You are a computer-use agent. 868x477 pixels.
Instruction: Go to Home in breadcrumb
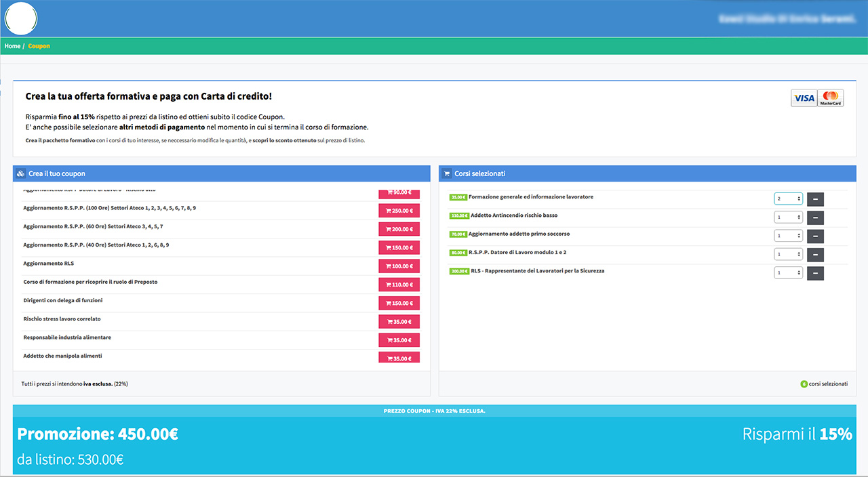click(12, 46)
